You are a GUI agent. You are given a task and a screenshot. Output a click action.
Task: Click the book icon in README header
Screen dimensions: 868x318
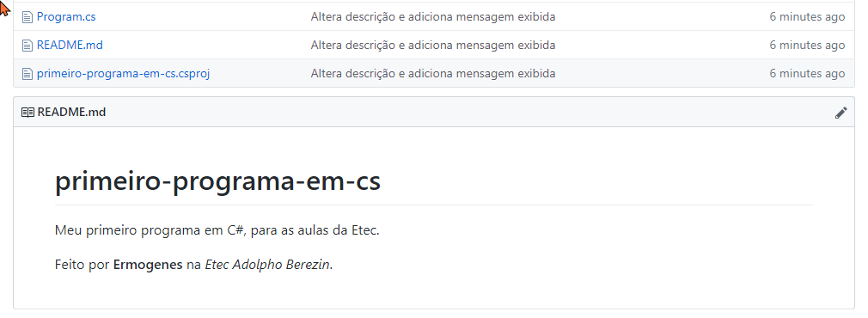pyautogui.click(x=28, y=113)
